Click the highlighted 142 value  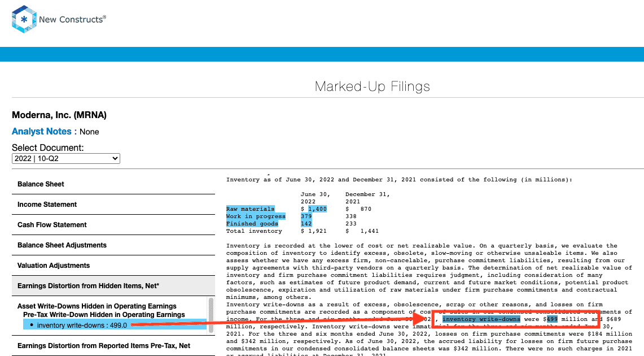[x=306, y=224]
